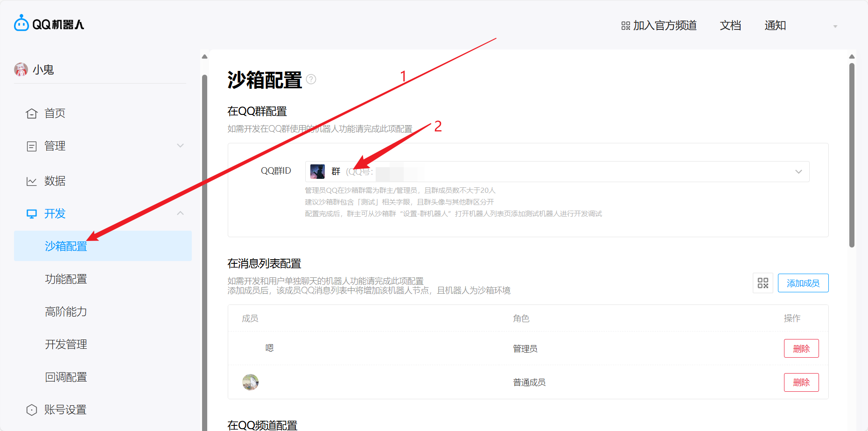868x431 pixels.
Task: Click the sidebar scroll-up arrow
Action: pyautogui.click(x=204, y=57)
